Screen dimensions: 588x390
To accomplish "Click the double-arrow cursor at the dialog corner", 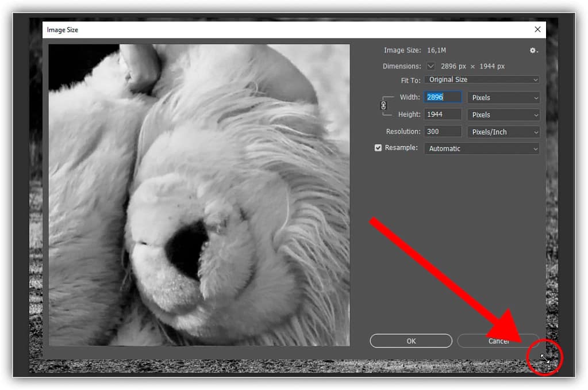I will tap(544, 357).
